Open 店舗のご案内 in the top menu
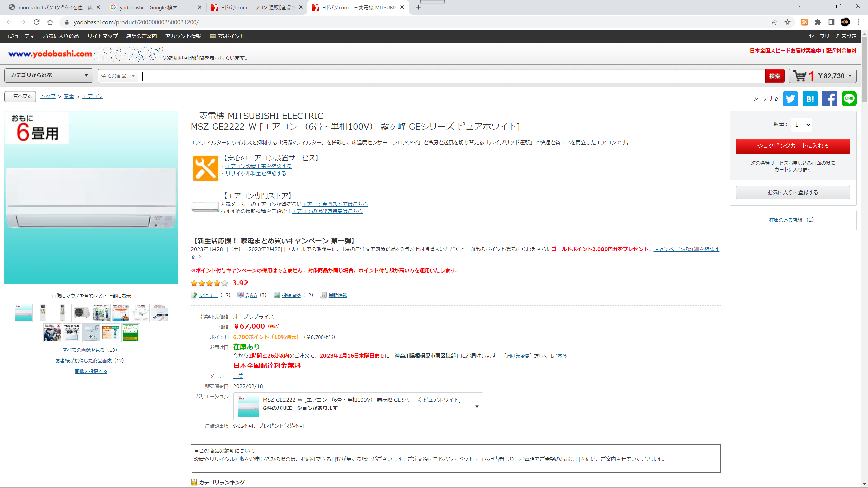Image resolution: width=868 pixels, height=488 pixels. click(141, 36)
